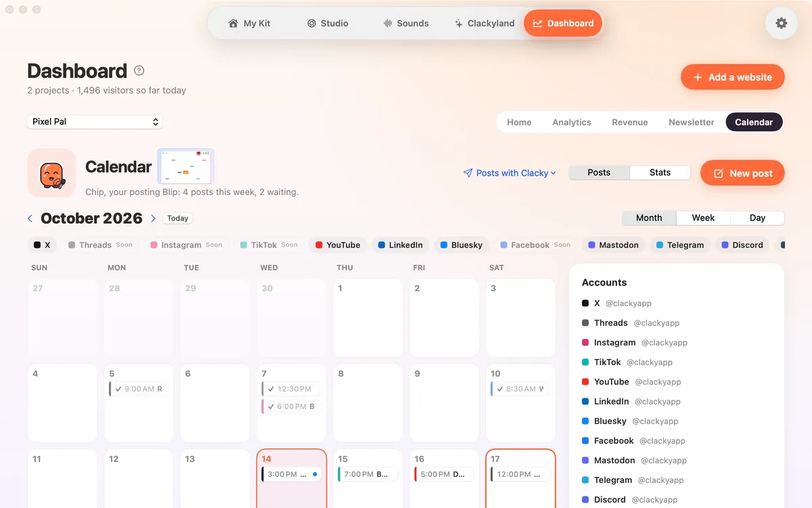The height and width of the screenshot is (508, 812).
Task: Expand Posts with Clacky dropdown
Action: pyautogui.click(x=510, y=173)
